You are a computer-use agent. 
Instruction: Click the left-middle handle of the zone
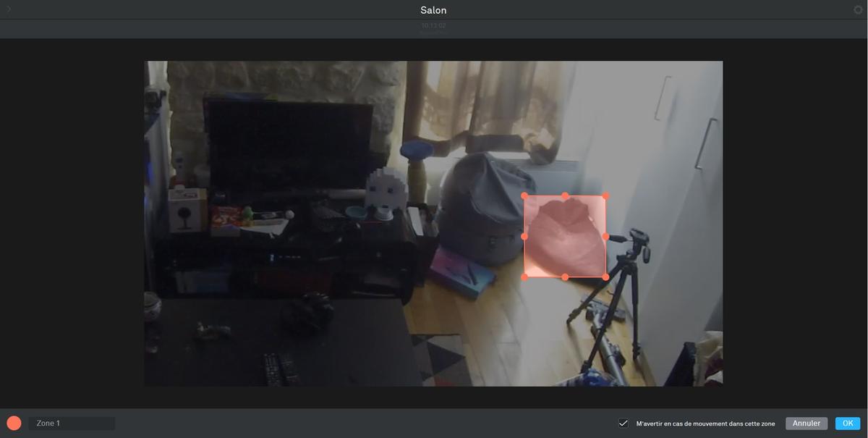pos(524,237)
